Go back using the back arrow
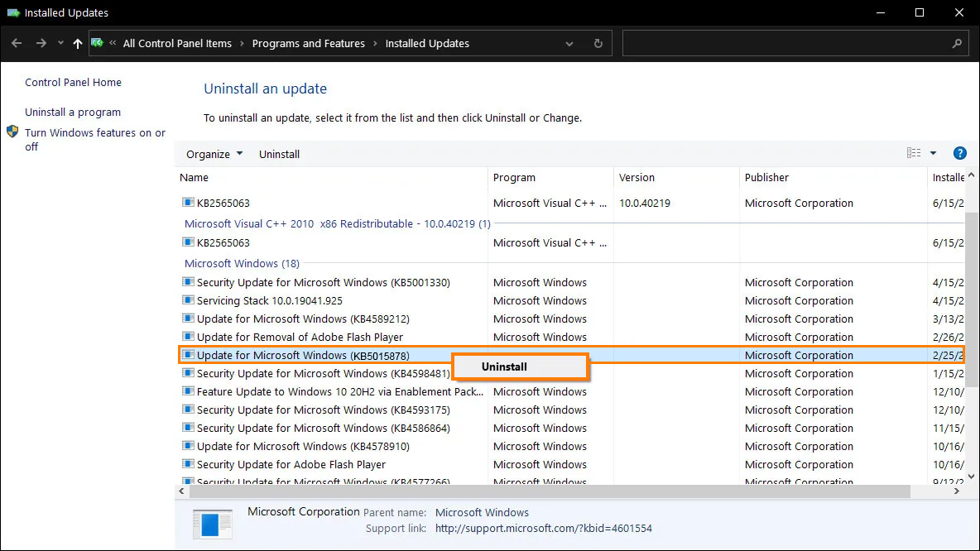This screenshot has width=980, height=551. click(17, 43)
